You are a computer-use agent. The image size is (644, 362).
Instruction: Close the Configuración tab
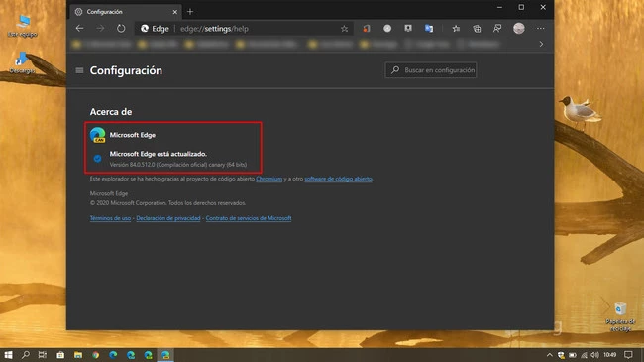tap(175, 12)
